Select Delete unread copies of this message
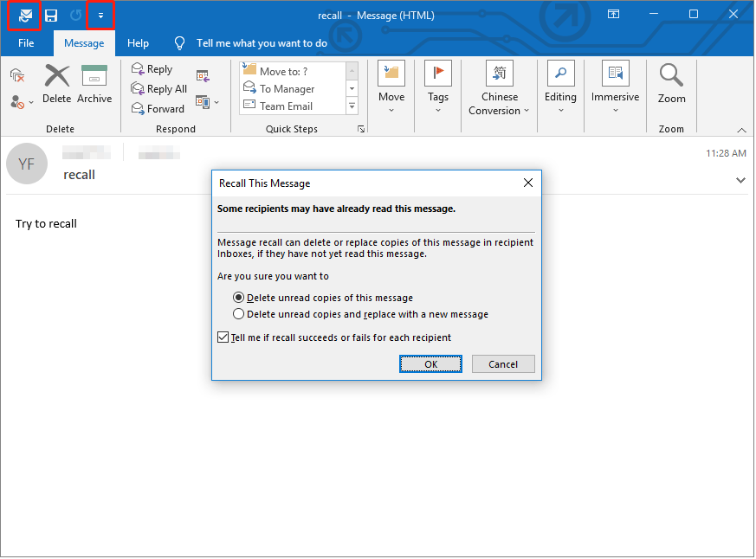This screenshot has height=559, width=756. 238,297
